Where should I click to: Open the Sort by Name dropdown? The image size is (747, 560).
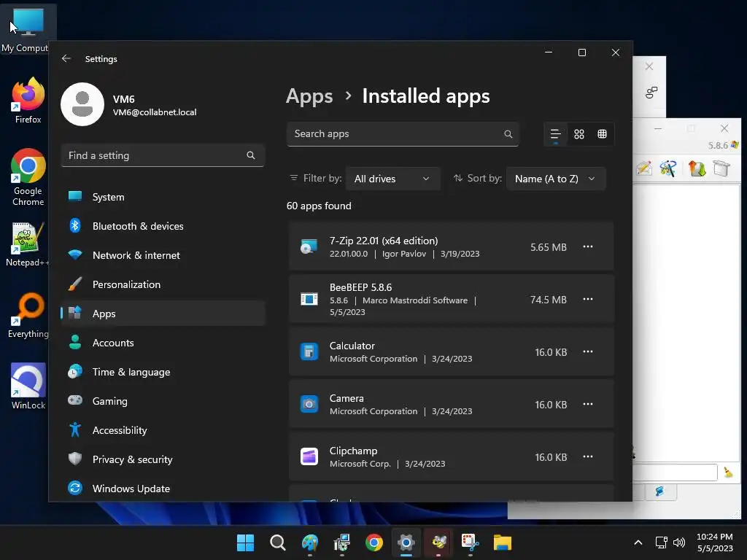click(x=555, y=179)
